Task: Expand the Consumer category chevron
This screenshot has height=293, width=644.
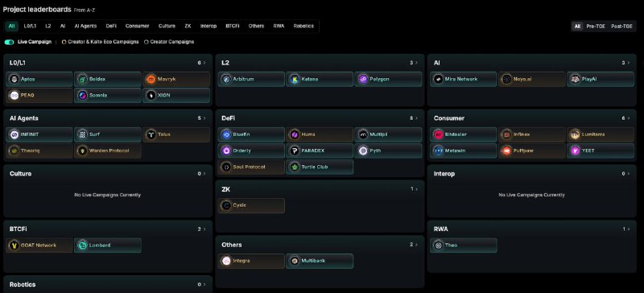Action: tap(629, 118)
